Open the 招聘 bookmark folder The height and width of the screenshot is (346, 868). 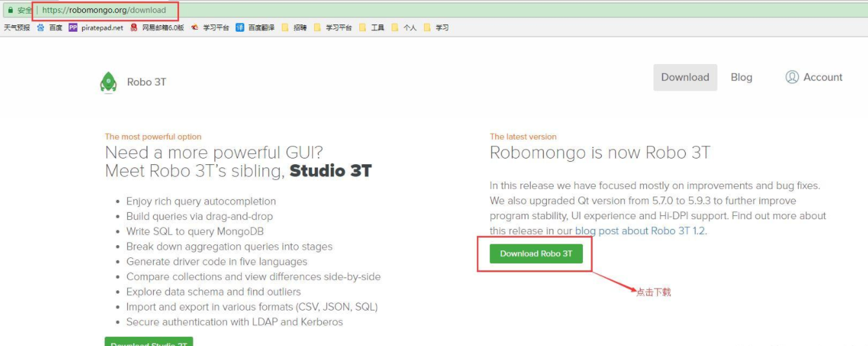[x=294, y=28]
